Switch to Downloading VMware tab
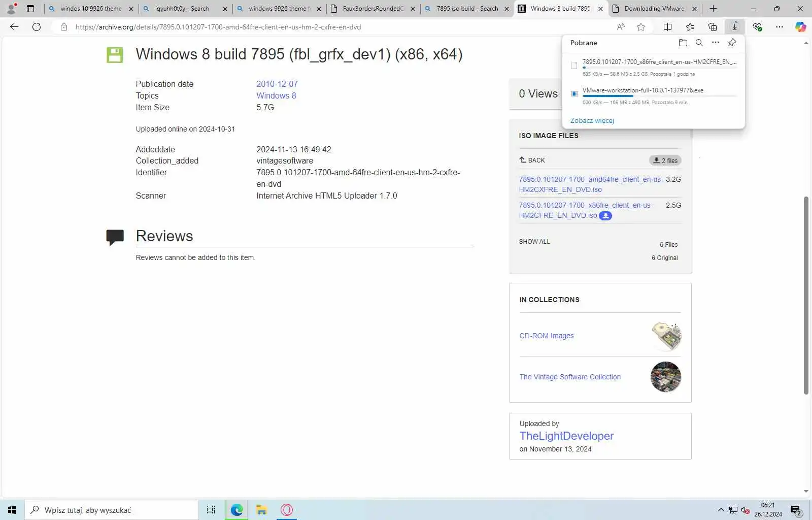Screen dimensions: 812x520 (654, 9)
